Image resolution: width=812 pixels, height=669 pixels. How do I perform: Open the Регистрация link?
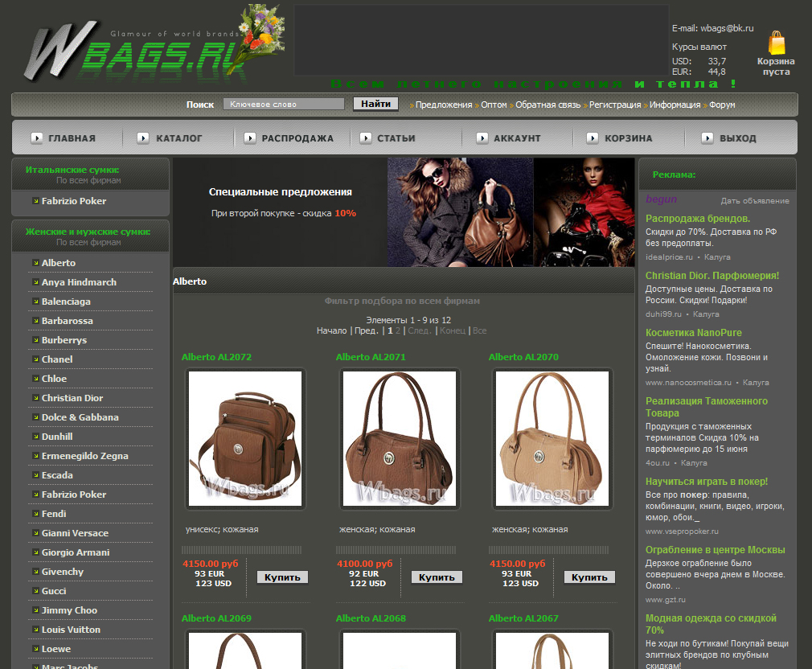pos(615,105)
